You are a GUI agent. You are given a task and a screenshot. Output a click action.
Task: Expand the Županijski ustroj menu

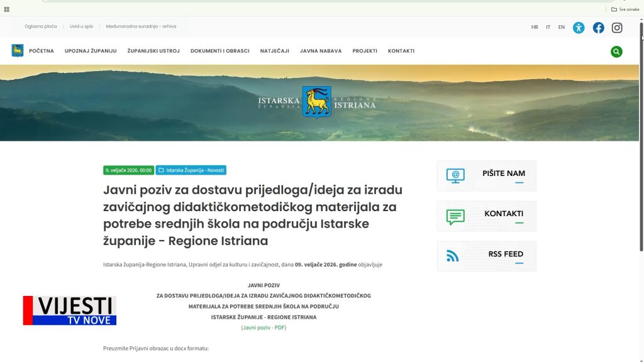point(153,51)
